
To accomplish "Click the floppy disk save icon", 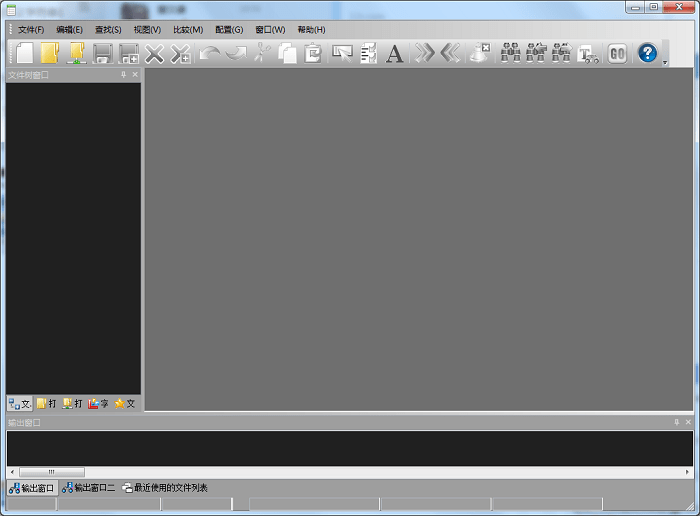I will 102,54.
